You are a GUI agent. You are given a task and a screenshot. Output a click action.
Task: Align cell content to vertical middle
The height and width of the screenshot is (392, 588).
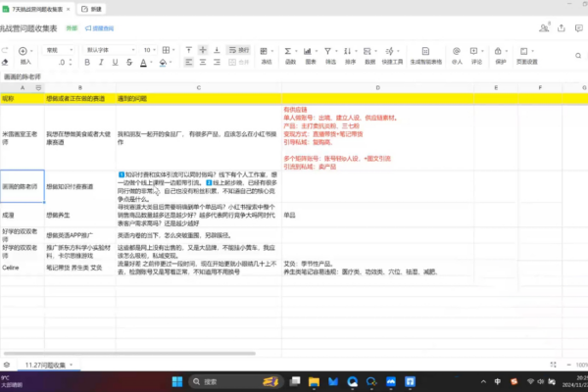pos(203,50)
